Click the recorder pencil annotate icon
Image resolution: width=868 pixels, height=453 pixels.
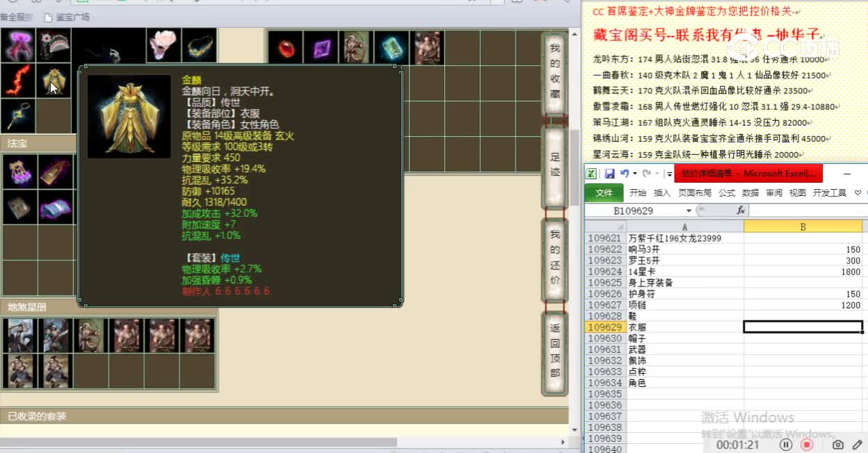(x=857, y=445)
